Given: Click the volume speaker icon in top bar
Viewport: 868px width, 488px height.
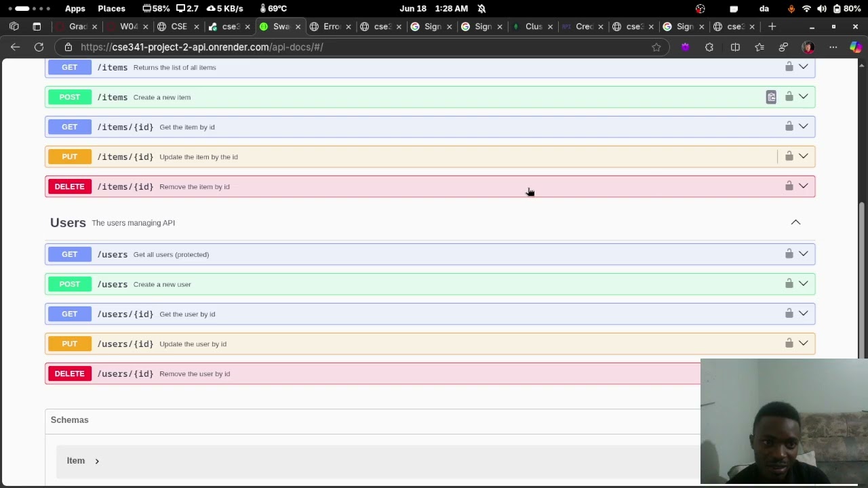Looking at the screenshot, I should tap(822, 9).
